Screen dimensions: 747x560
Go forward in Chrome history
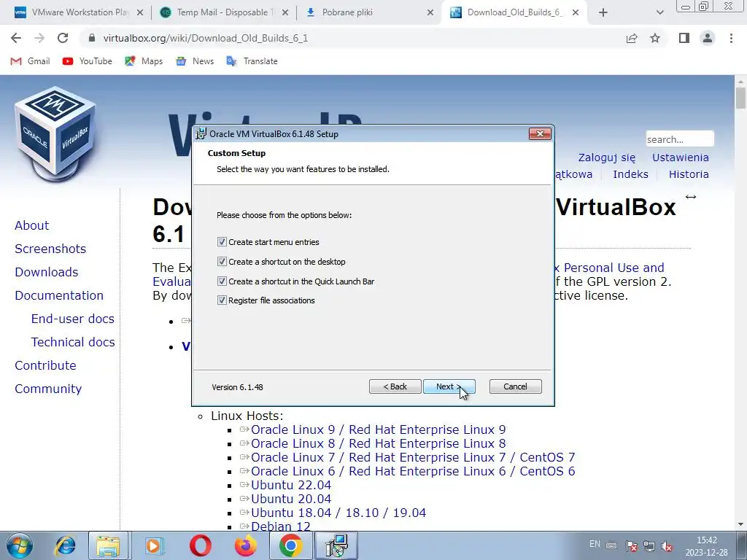pyautogui.click(x=39, y=38)
